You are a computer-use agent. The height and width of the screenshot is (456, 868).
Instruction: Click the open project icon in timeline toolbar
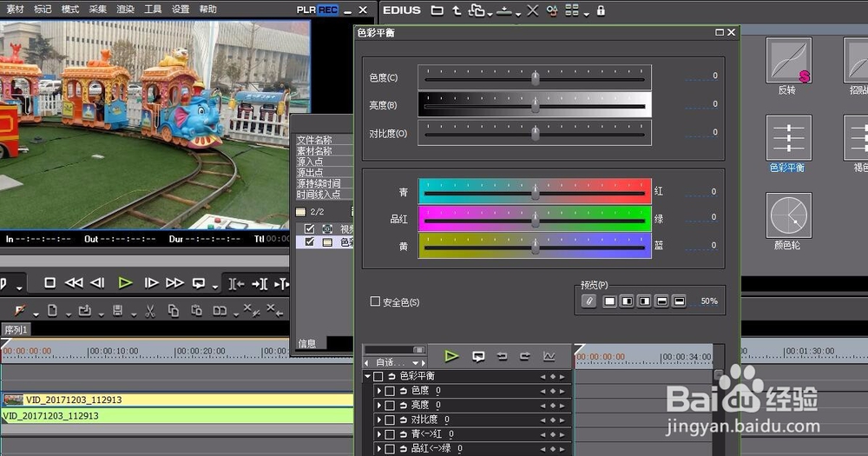85,311
